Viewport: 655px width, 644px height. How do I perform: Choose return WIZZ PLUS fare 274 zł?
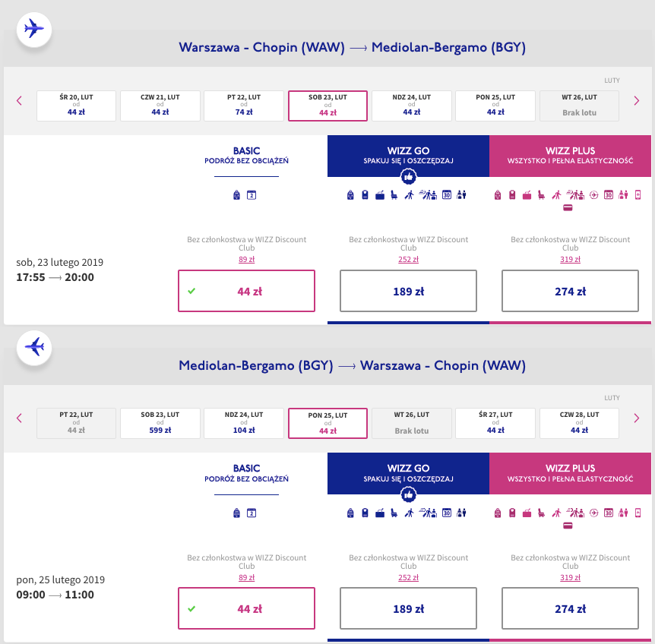point(570,608)
